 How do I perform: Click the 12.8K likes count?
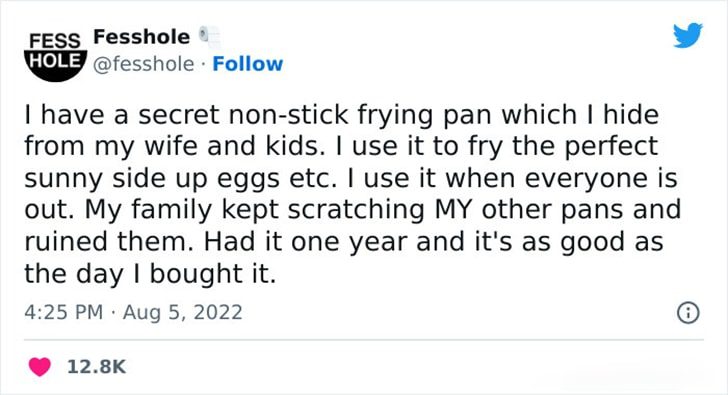pyautogui.click(x=97, y=367)
